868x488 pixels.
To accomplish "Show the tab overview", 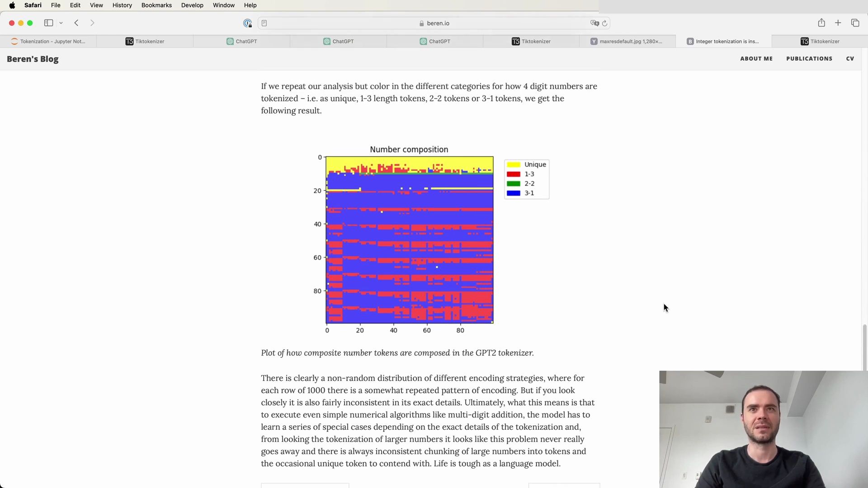I will pos(855,23).
